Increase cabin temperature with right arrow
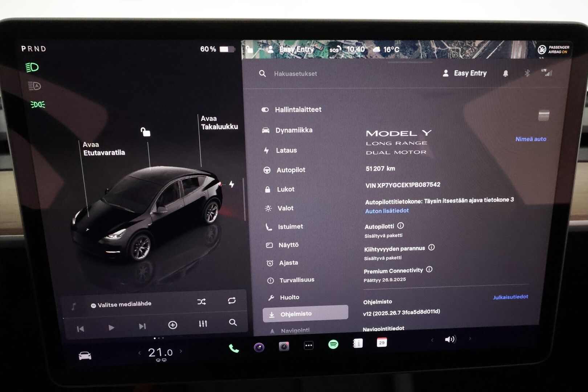 pos(181,351)
